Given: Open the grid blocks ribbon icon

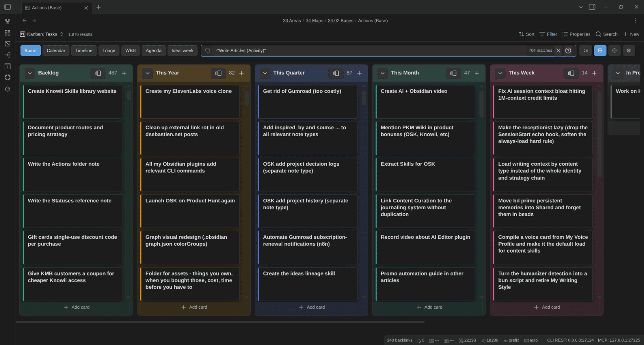Looking at the screenshot, I should [7, 33].
